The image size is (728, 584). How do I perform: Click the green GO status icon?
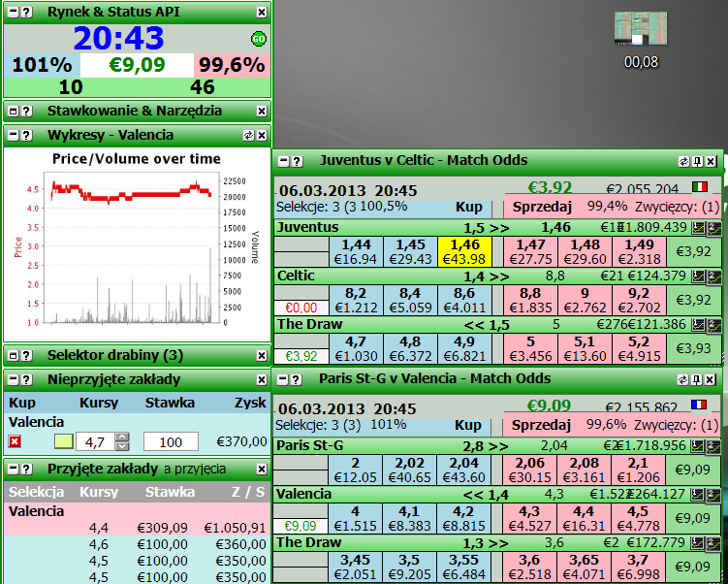tap(259, 39)
